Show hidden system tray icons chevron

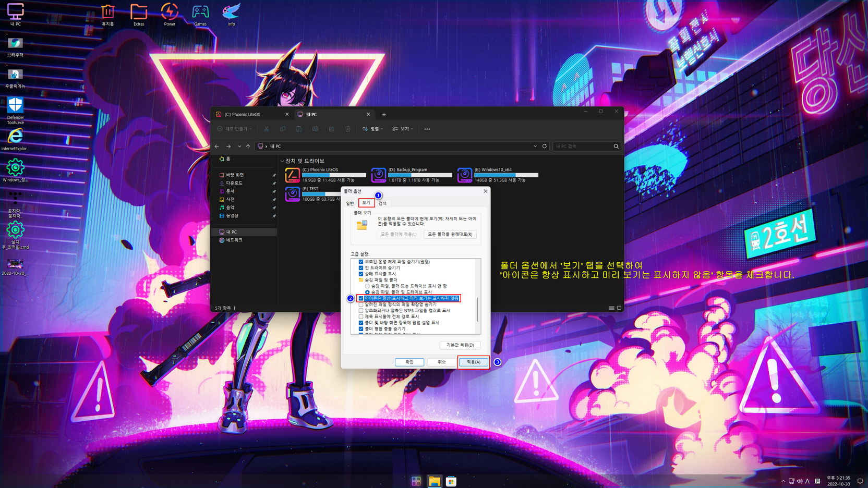click(783, 481)
